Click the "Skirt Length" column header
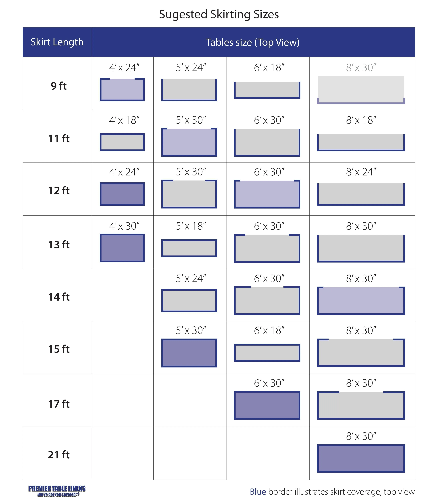Screen dimensions: 437x504 (x=57, y=42)
